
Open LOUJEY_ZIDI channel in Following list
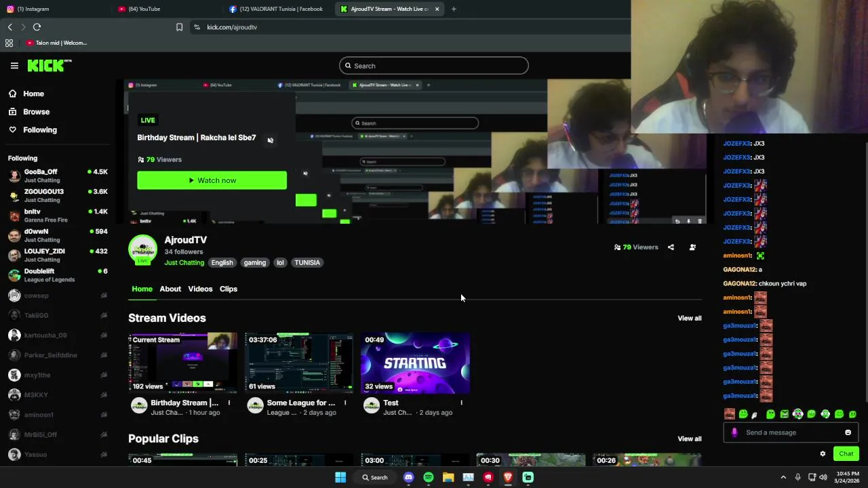pyautogui.click(x=58, y=255)
